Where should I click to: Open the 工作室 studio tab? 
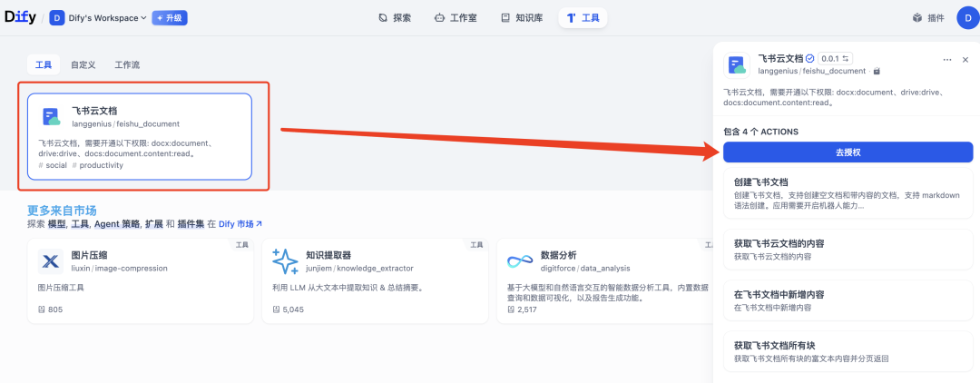[x=456, y=18]
